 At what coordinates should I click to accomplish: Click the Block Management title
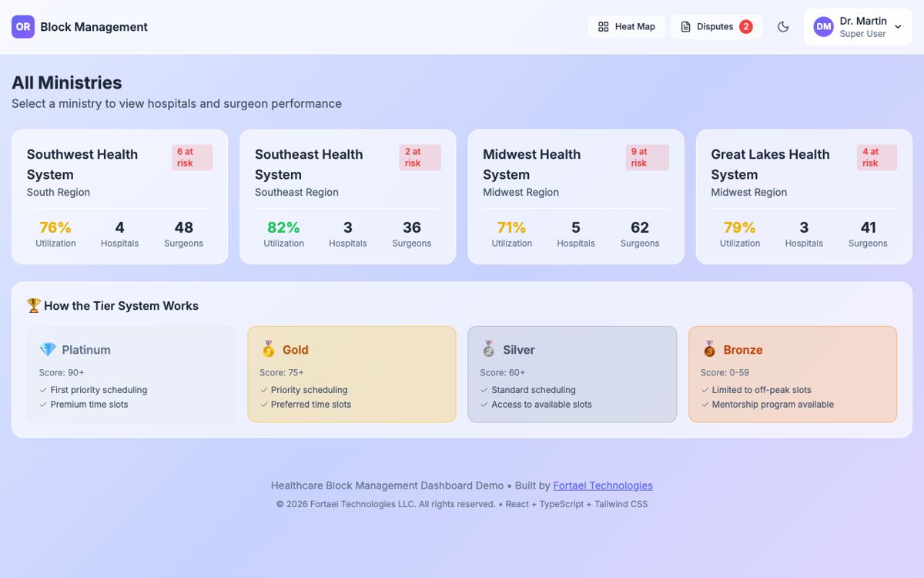(x=94, y=27)
